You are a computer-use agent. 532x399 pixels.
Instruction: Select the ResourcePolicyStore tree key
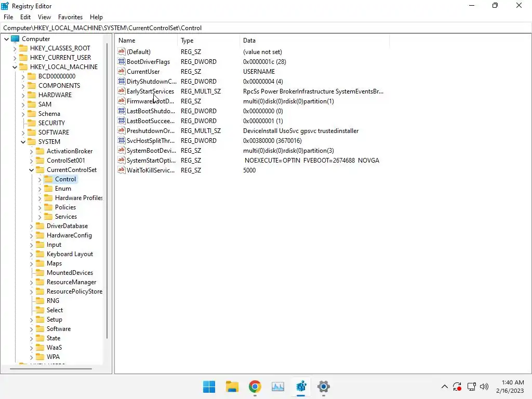click(74, 291)
